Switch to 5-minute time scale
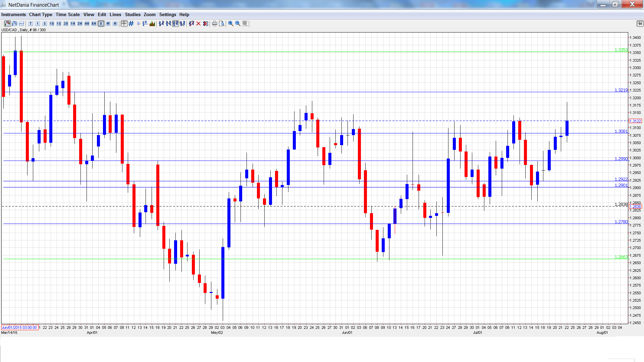This screenshot has height=362, width=644. coord(45,23)
